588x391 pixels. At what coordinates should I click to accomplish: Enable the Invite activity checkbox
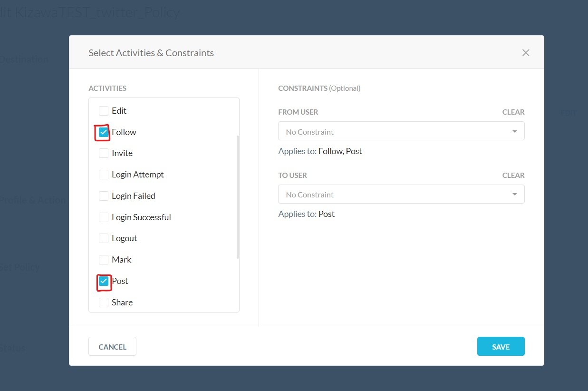point(104,153)
